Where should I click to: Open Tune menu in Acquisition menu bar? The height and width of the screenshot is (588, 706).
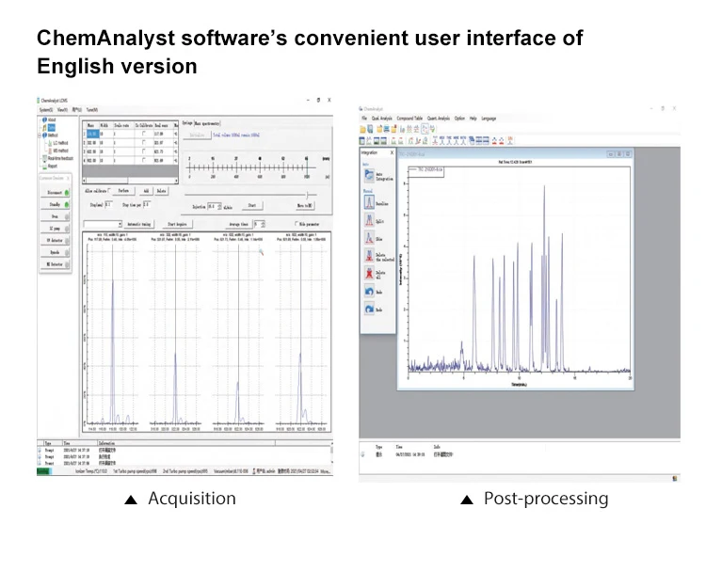92,110
